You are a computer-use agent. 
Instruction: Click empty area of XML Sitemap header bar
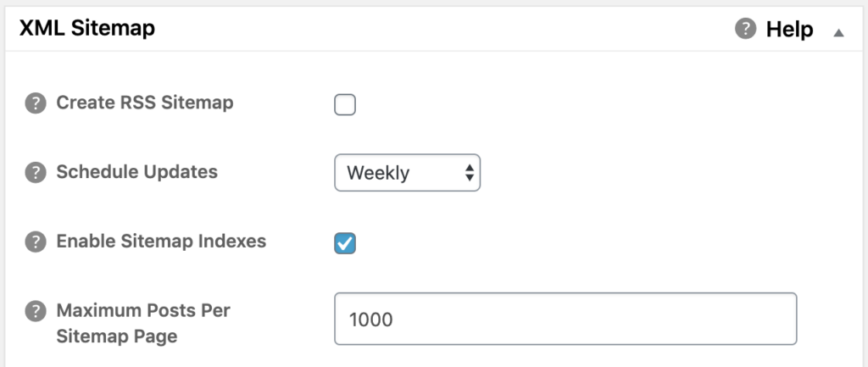click(x=442, y=29)
